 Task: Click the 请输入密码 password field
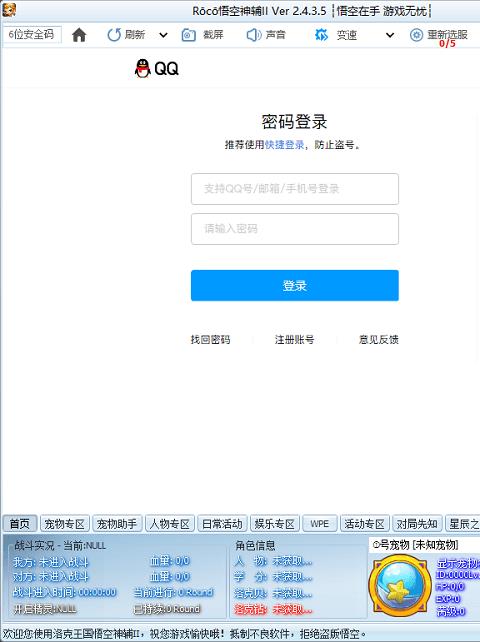click(x=294, y=229)
